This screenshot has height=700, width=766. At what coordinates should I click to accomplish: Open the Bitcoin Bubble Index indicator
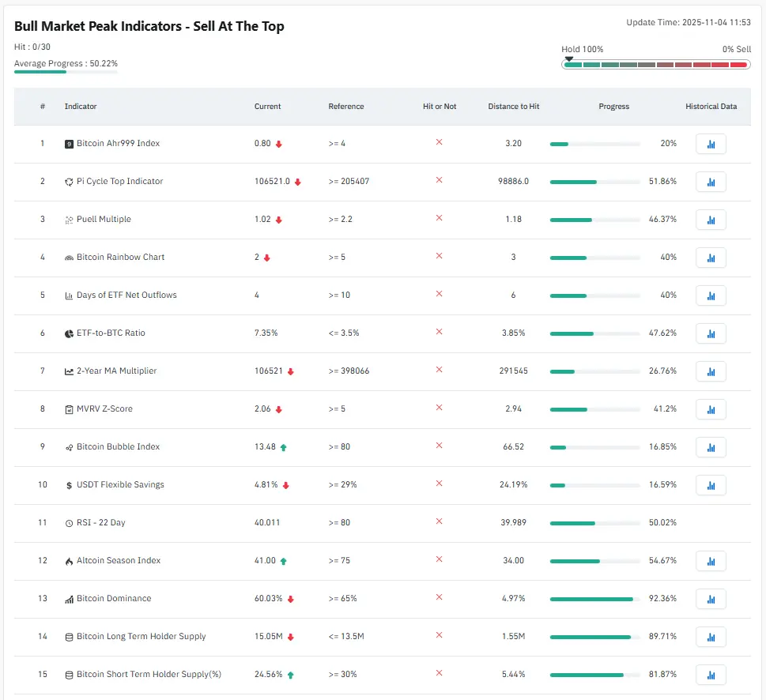tap(118, 447)
